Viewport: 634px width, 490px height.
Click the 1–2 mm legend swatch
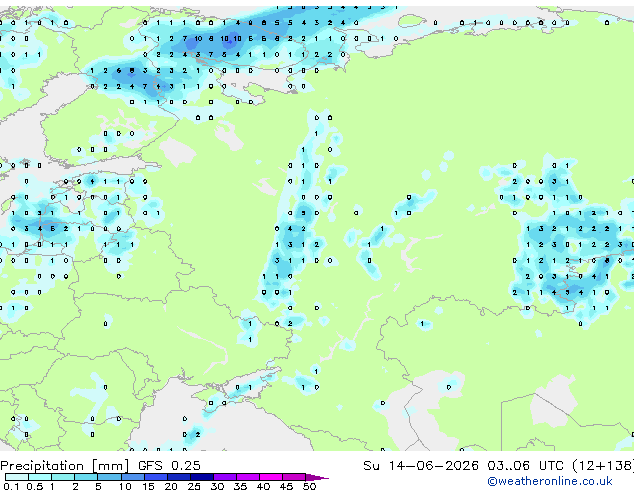coord(63,477)
